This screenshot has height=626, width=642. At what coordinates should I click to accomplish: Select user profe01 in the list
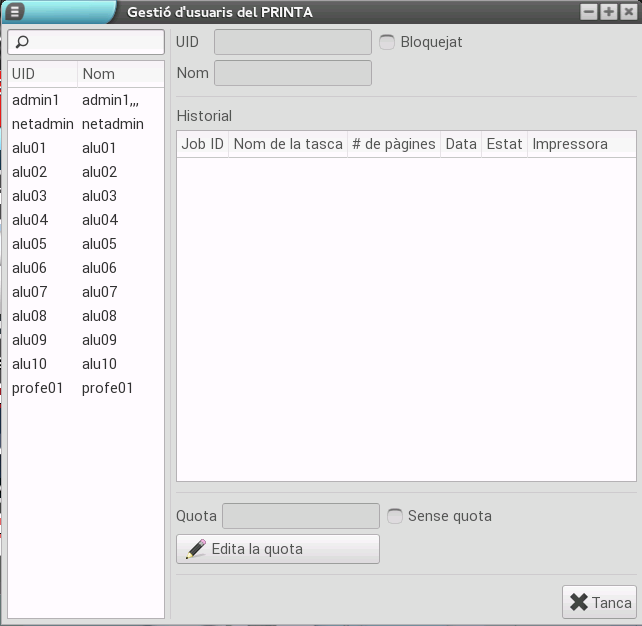tap(38, 388)
